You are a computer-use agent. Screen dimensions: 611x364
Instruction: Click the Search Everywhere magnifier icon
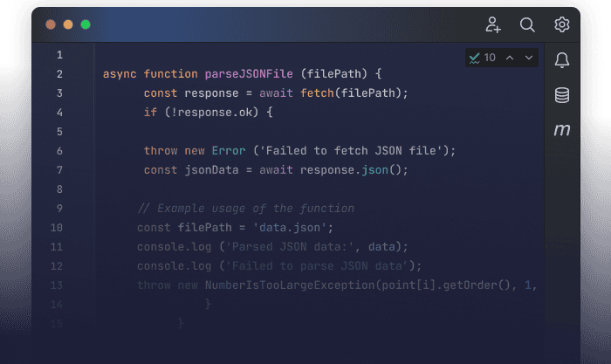pos(527,24)
